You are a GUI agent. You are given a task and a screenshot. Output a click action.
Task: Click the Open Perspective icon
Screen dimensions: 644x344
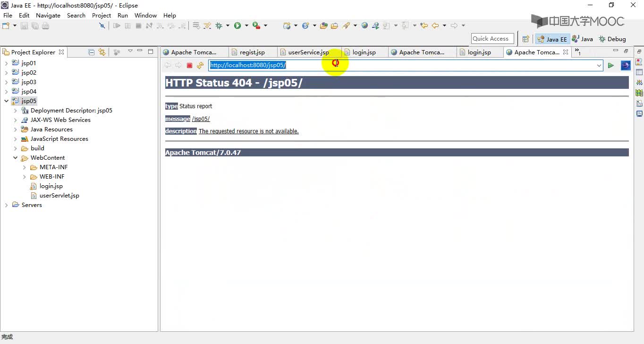pyautogui.click(x=525, y=39)
